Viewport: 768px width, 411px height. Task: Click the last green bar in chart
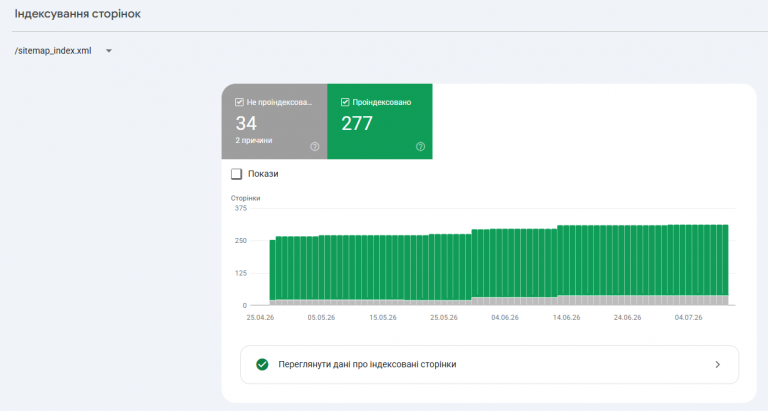(x=725, y=260)
